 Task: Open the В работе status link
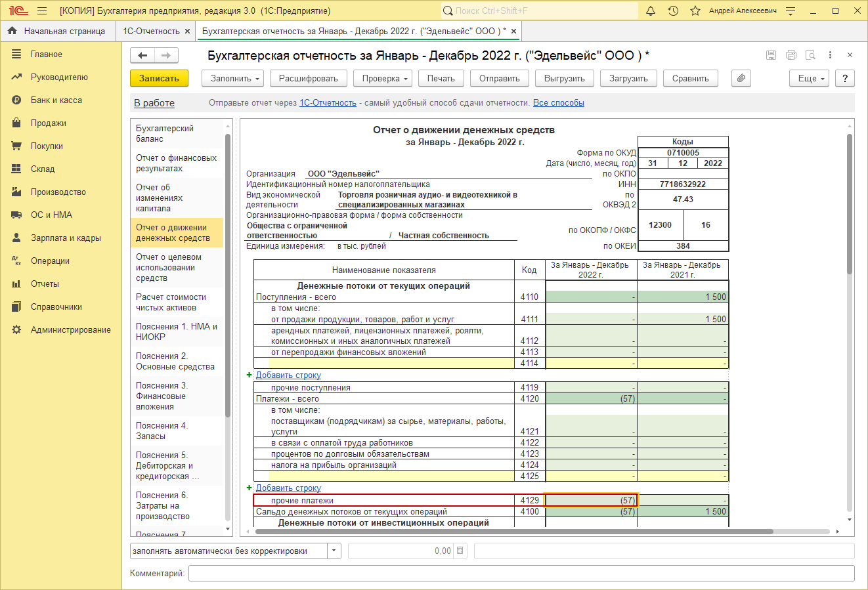tap(154, 103)
